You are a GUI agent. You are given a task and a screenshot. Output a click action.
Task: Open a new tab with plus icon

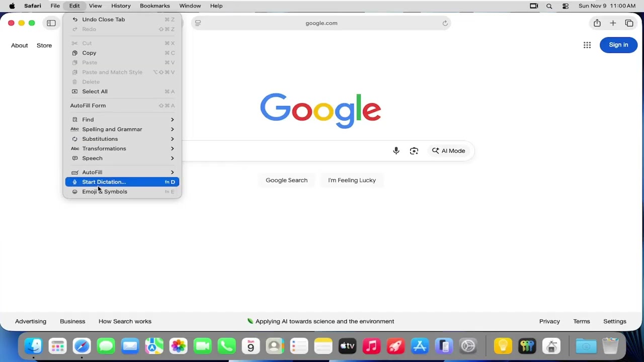coord(613,23)
